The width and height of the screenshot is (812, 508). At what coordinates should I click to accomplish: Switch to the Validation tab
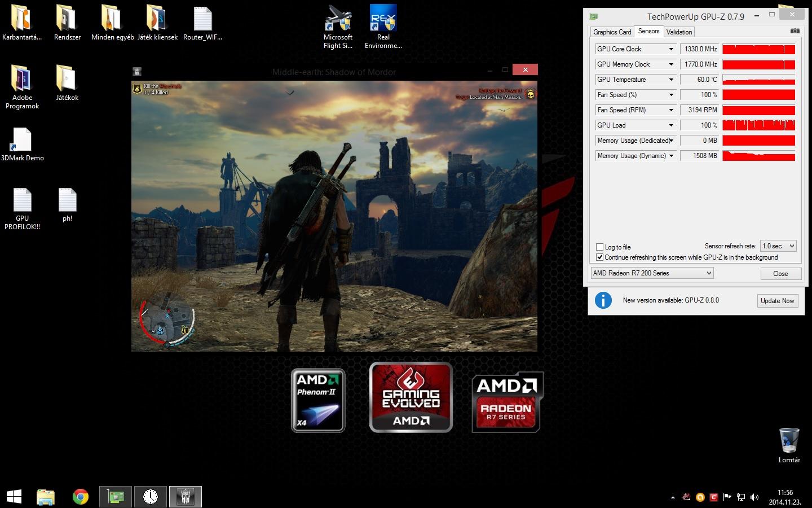[x=679, y=32]
